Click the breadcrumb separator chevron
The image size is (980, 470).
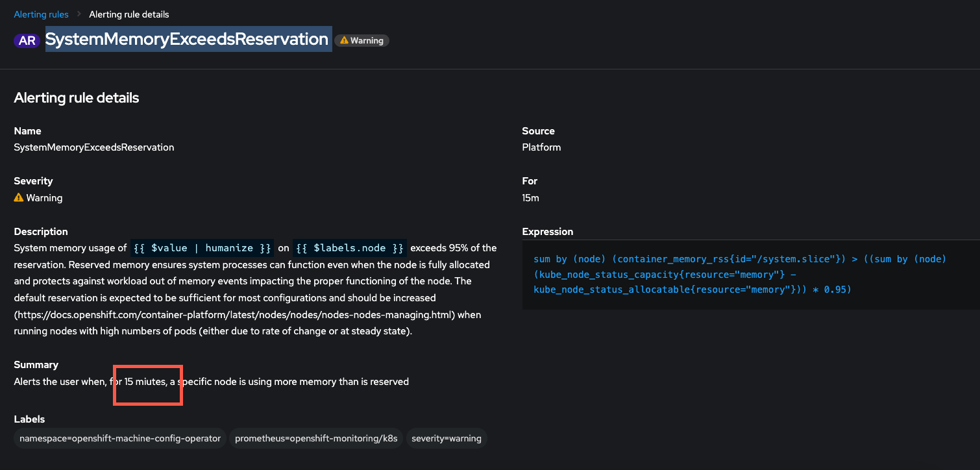coord(79,14)
